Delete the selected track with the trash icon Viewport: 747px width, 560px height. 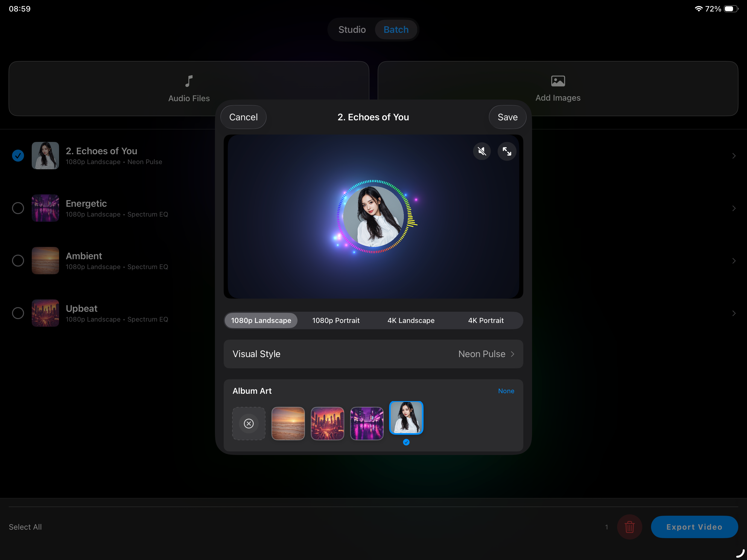tap(629, 527)
